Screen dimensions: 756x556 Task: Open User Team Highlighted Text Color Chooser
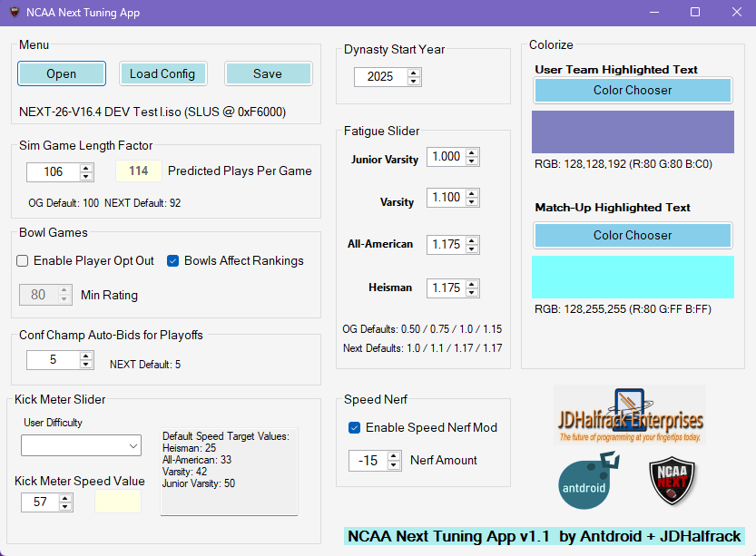(633, 90)
